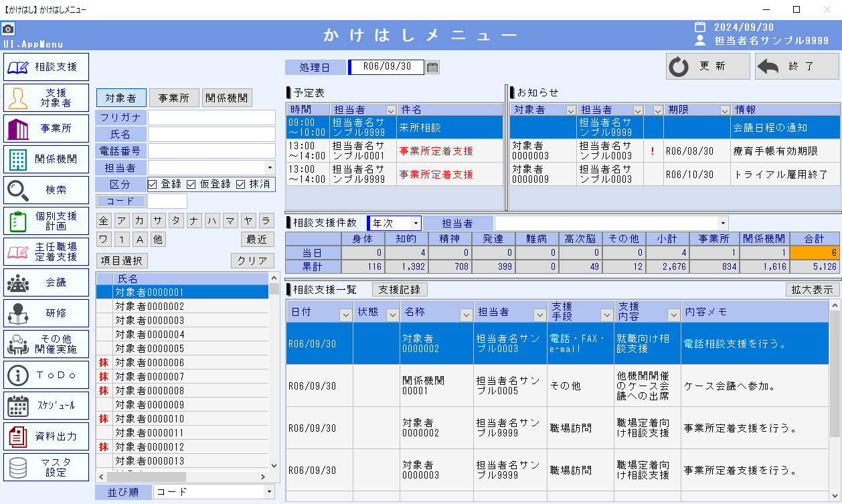Click the 電話番号 input field
Image resolution: width=842 pixels, height=504 pixels.
coord(212,151)
